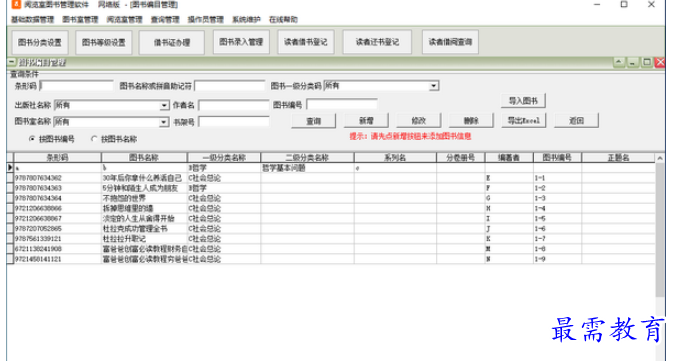673x361 pixels.
Task: Click the 条形码 input field
Action: 76,86
